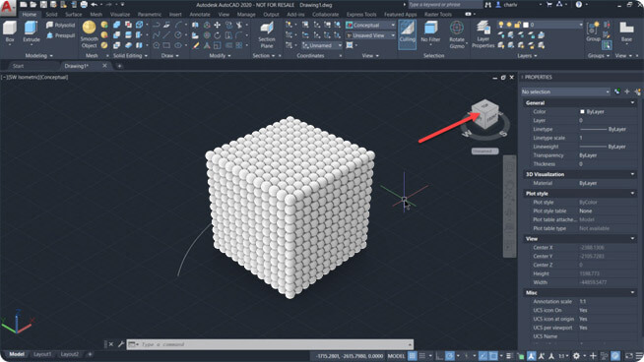Click the customization menu icon in status bar

coord(639,356)
